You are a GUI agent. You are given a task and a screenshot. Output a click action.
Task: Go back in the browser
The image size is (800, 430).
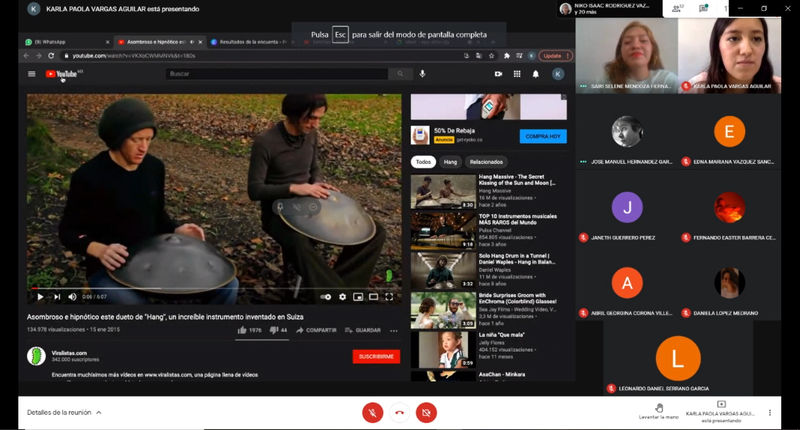click(x=27, y=56)
